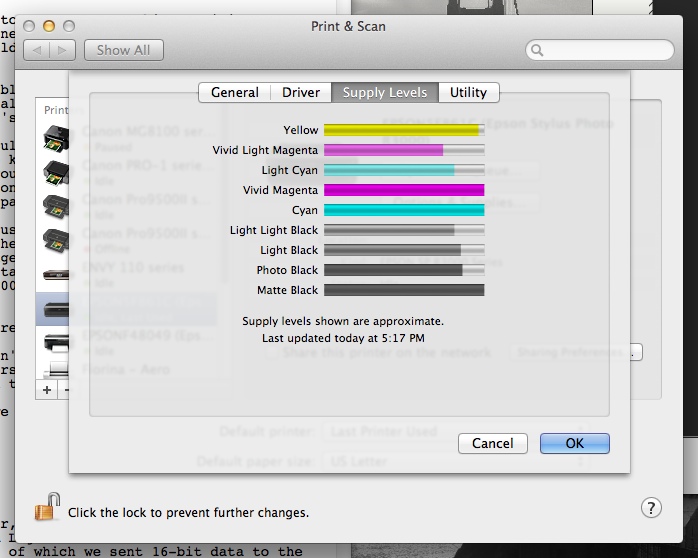Image resolution: width=698 pixels, height=558 pixels.
Task: Confirm the dialog with OK
Action: [574, 443]
